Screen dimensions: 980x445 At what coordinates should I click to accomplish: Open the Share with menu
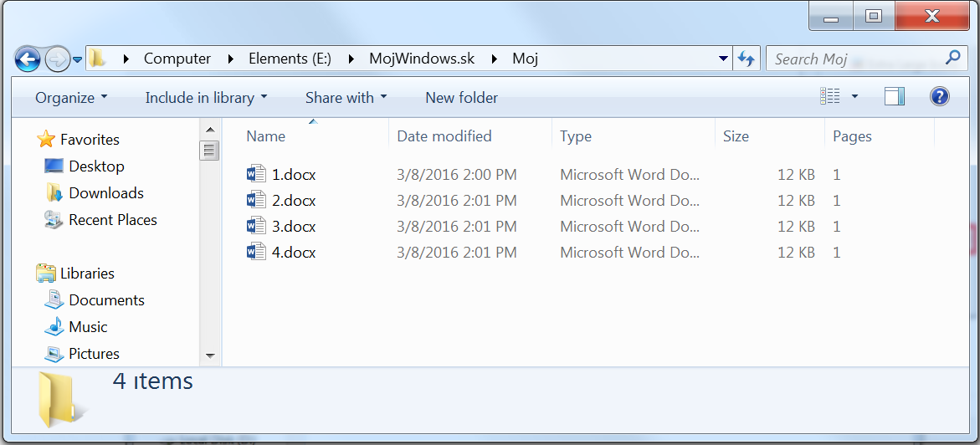(346, 98)
